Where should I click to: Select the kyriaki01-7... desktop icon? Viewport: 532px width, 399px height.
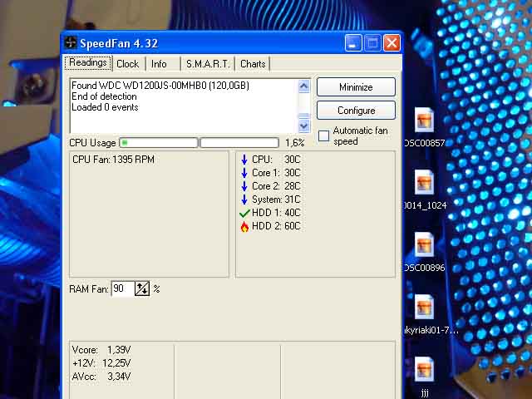(x=424, y=307)
